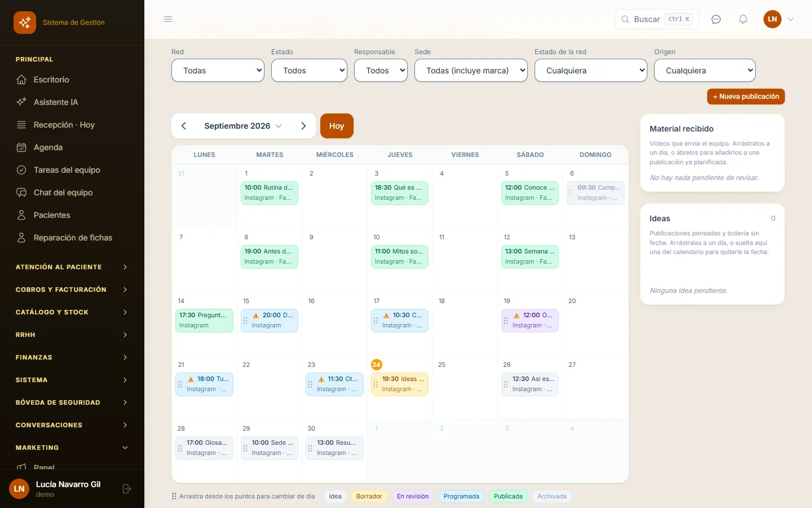Collapse the Marketing section

point(72,448)
